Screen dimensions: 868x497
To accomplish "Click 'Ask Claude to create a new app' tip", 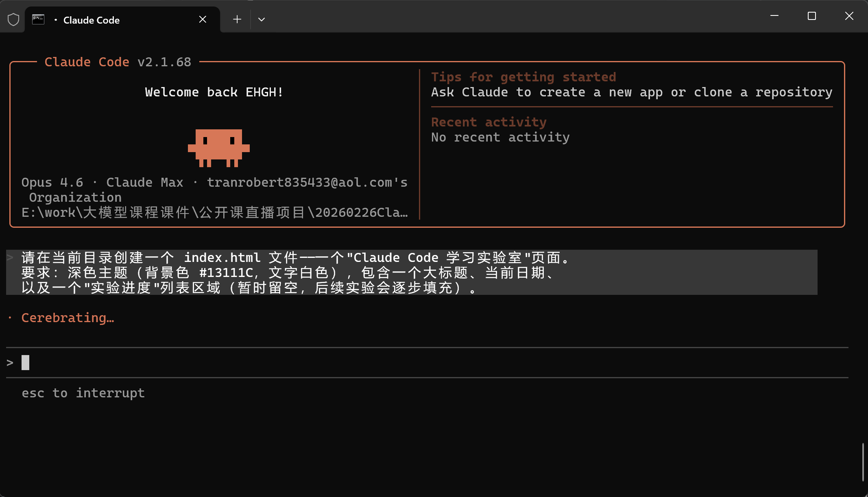I will point(632,92).
